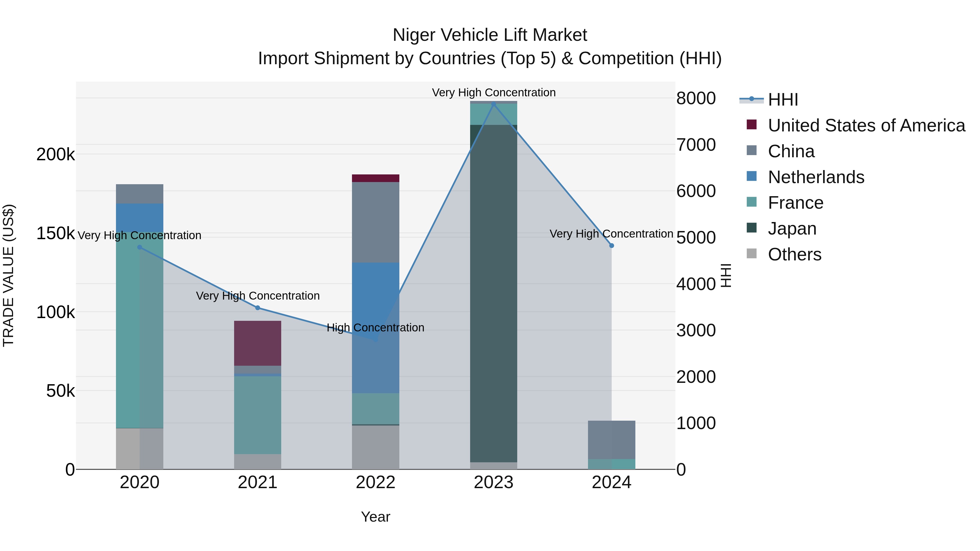The width and height of the screenshot is (980, 551).
Task: Click the 2024 x-axis tick label
Action: pos(612,482)
